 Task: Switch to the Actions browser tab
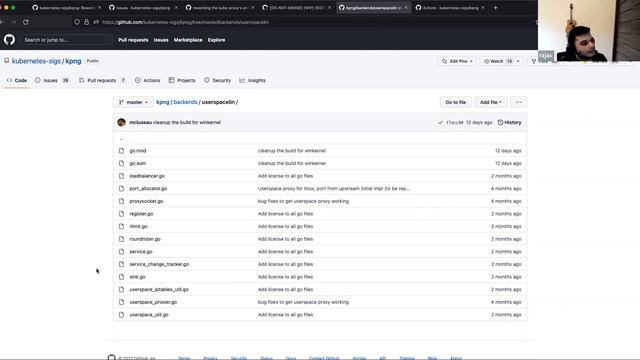coord(449,8)
